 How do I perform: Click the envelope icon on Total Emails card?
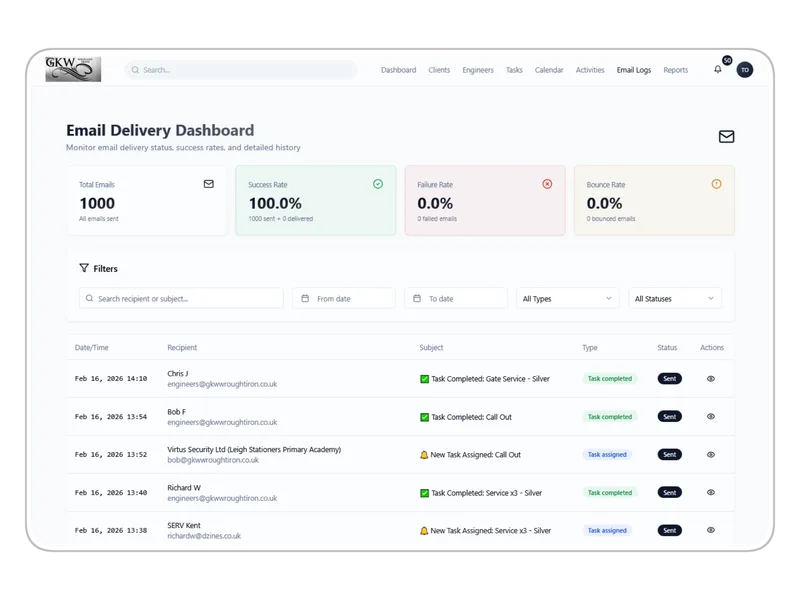pos(208,184)
